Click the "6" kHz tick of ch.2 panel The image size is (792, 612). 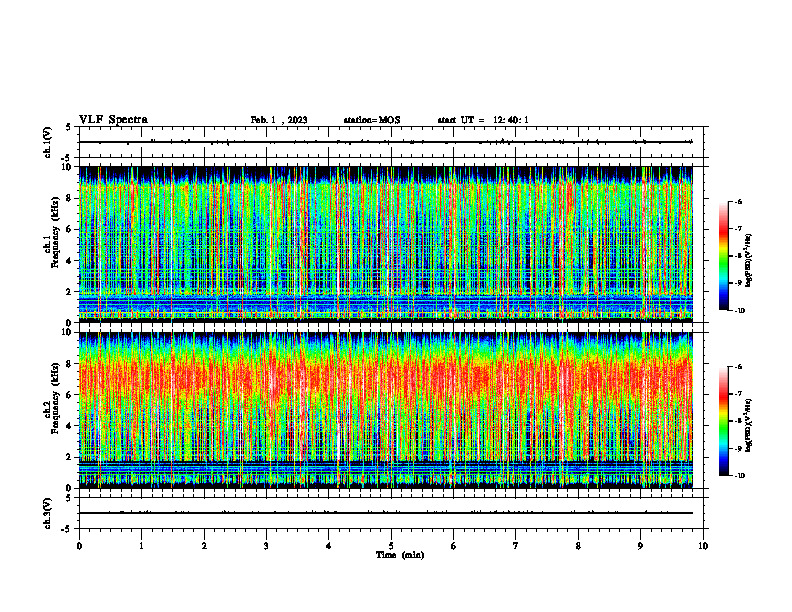pos(70,395)
